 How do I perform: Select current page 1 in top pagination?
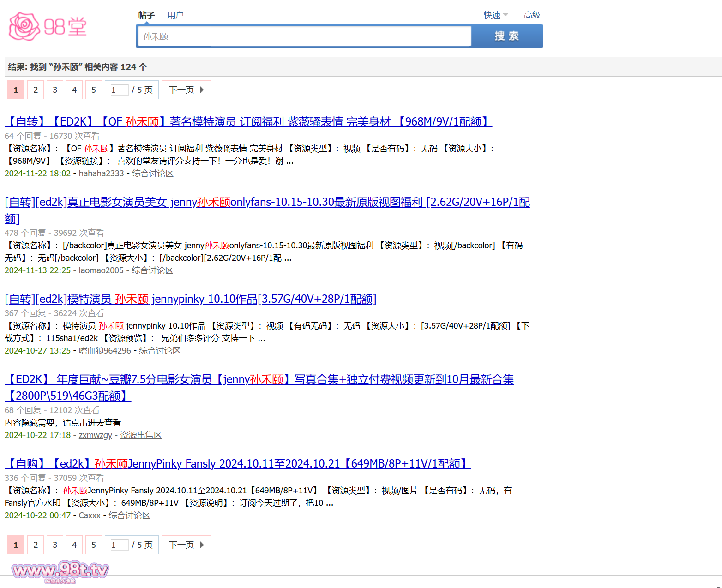coord(16,90)
